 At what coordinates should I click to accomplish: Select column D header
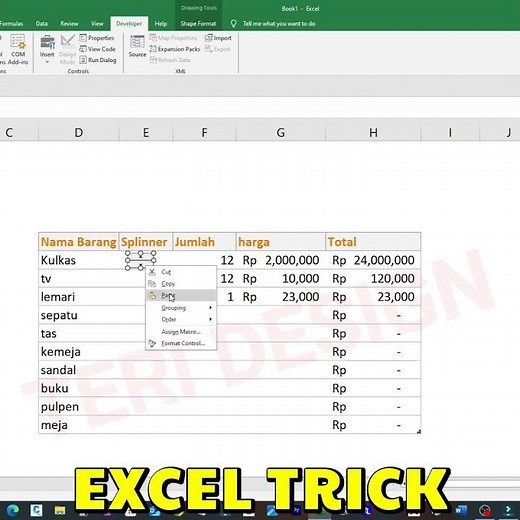79,133
